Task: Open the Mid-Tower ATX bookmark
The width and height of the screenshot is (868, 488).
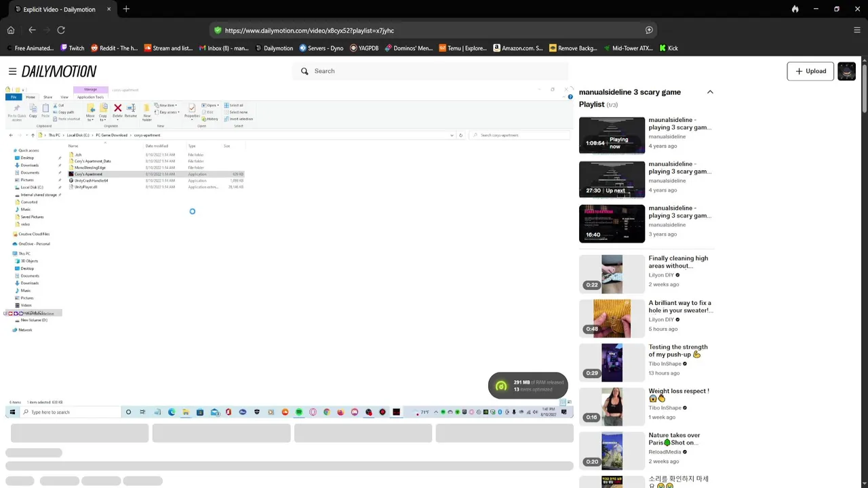Action: pos(628,48)
